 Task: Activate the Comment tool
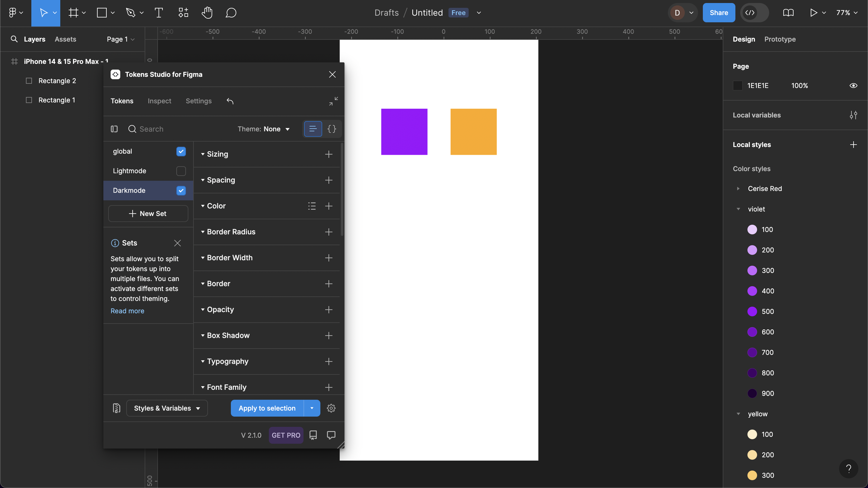(231, 13)
